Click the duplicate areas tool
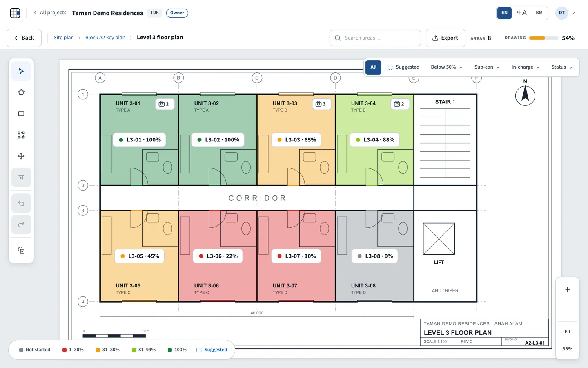 point(21,250)
